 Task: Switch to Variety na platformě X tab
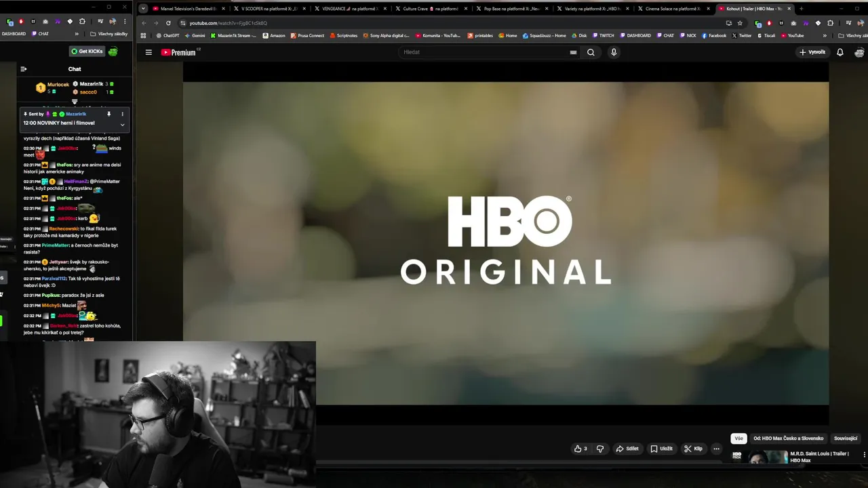[592, 9]
